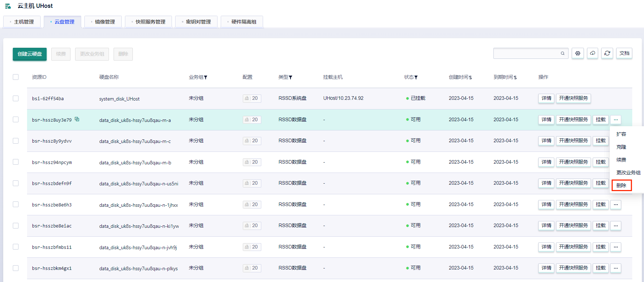This screenshot has width=644, height=282.
Task: Click the cloud download export icon
Action: tap(592, 53)
